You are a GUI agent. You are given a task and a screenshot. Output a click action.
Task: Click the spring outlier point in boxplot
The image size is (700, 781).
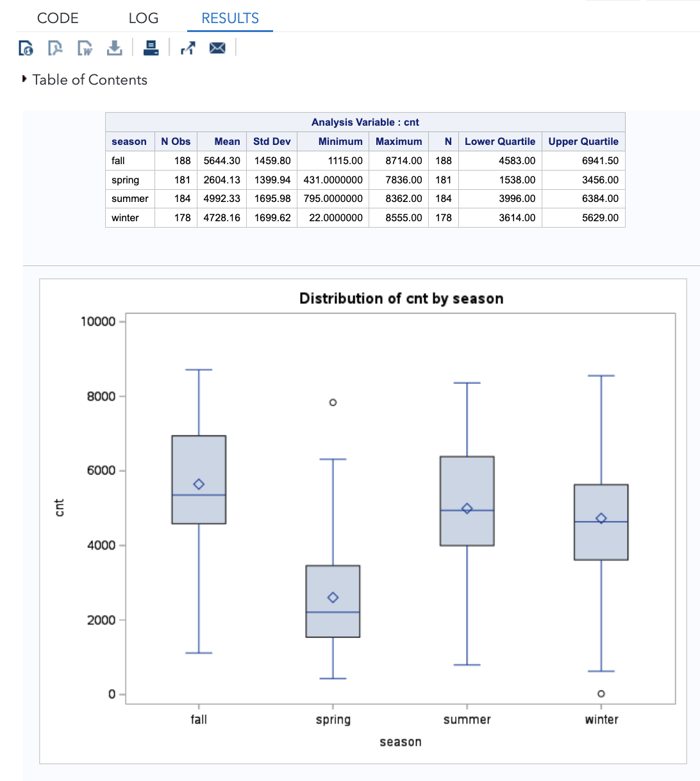(x=333, y=403)
